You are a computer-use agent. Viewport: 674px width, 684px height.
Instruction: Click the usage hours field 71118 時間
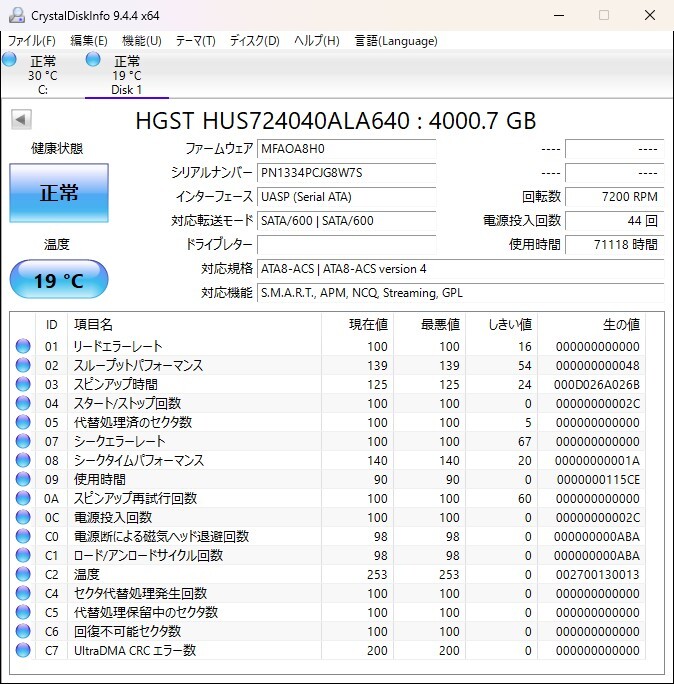tap(614, 245)
